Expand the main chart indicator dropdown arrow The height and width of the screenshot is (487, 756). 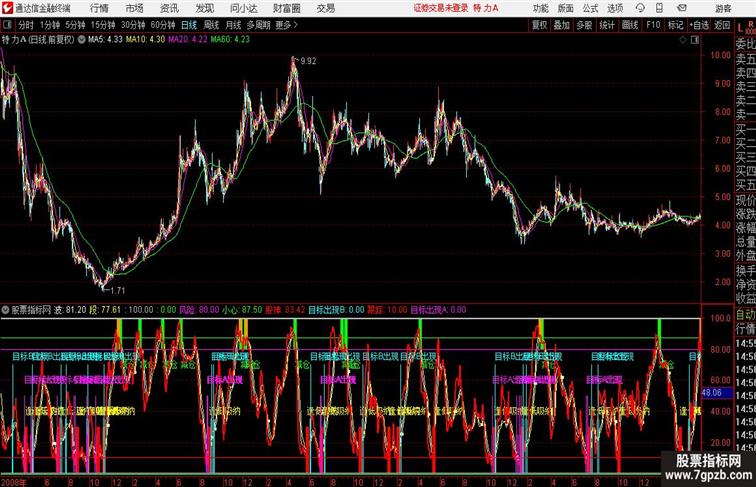point(81,40)
